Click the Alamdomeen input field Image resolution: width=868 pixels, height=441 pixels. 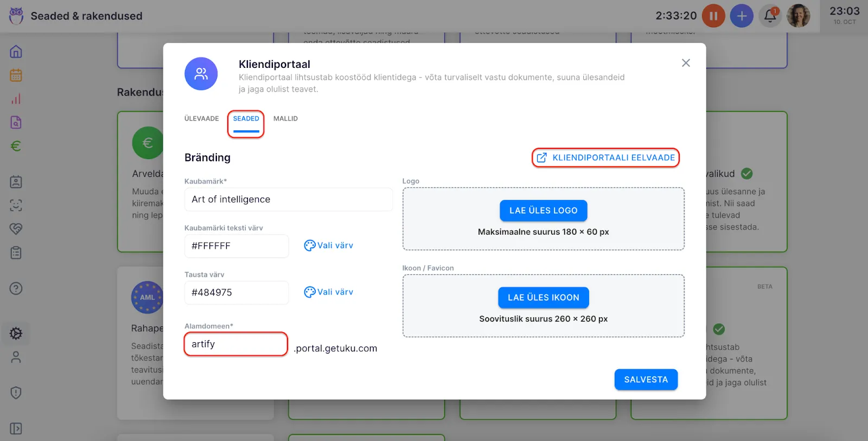(x=235, y=344)
